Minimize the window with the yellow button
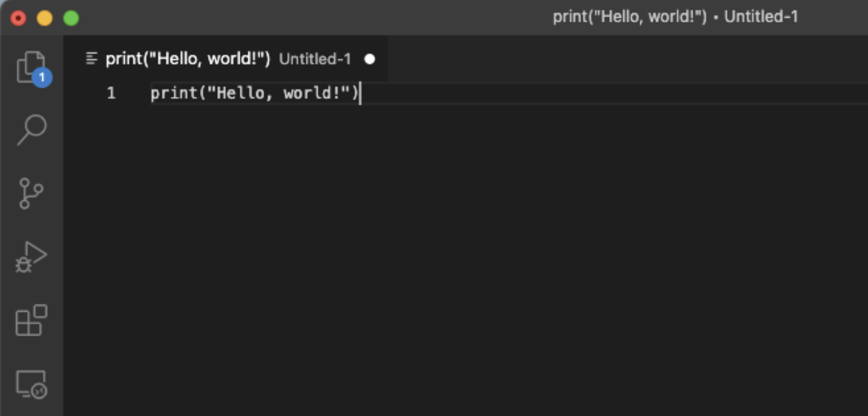The image size is (868, 416). tap(45, 18)
